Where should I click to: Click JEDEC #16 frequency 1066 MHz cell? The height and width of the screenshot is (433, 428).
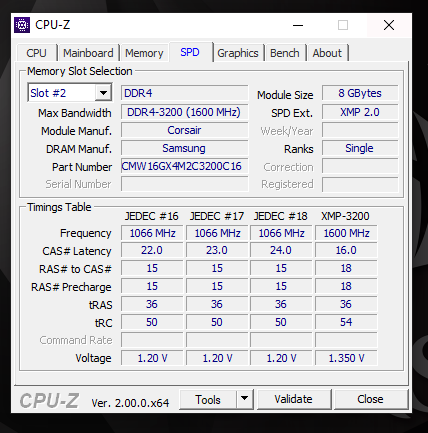point(152,233)
